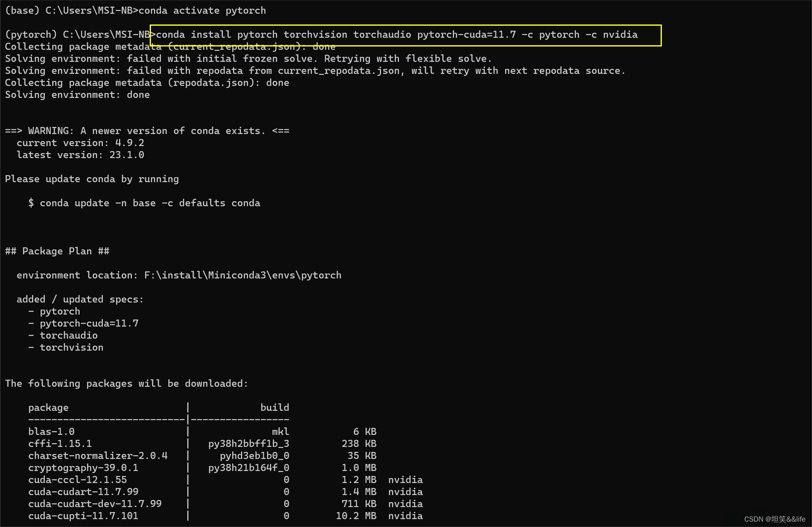The image size is (812, 527).
Task: Click 'added / updated specs:' text
Action: coord(80,299)
